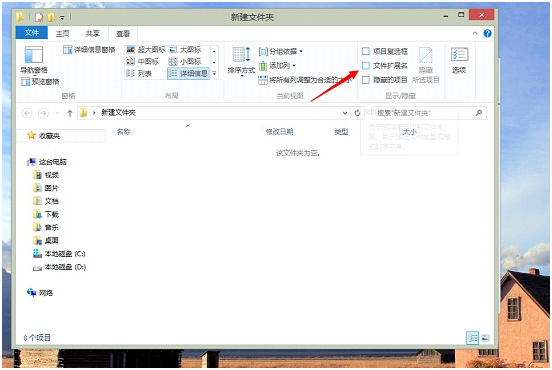This screenshot has height=370, width=552.
Task: Open the 桌面 folder in the sidebar
Action: [51, 240]
